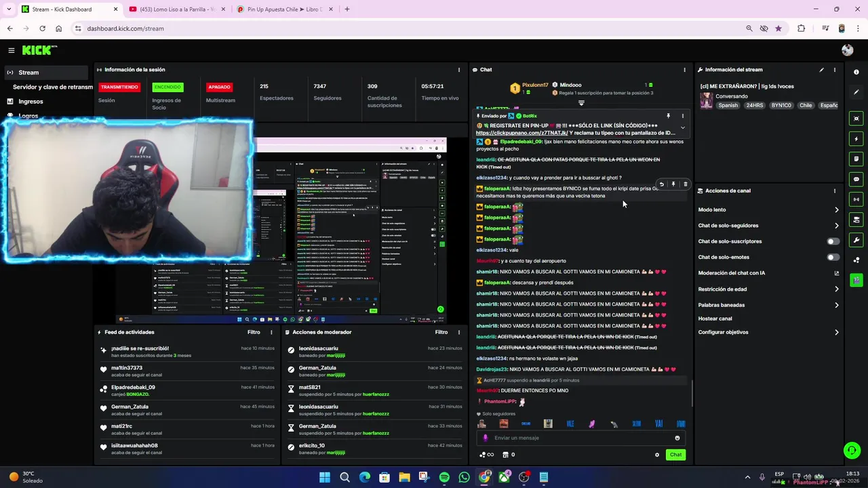The width and height of the screenshot is (868, 488).
Task: Bookmark page with star icon
Action: (778, 28)
